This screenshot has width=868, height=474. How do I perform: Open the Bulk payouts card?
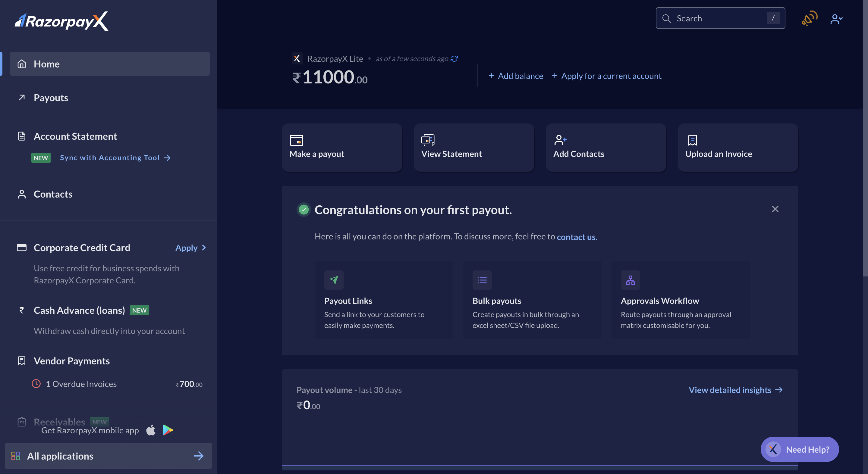click(x=532, y=300)
